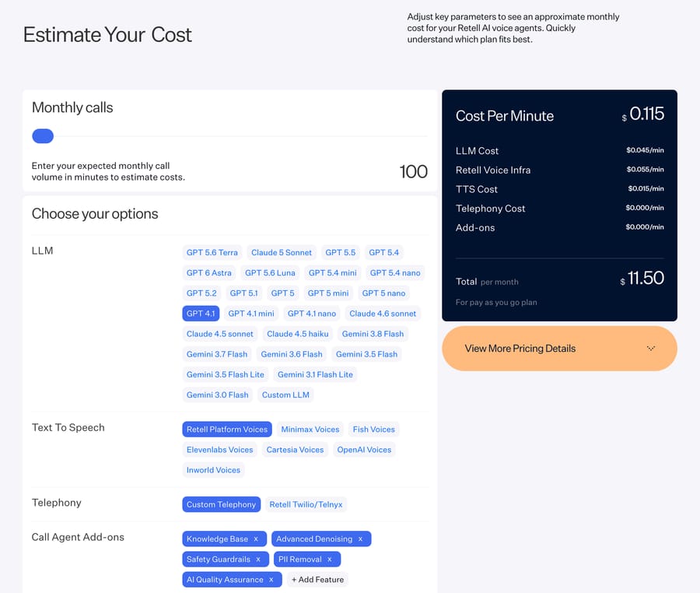Choose Gemini 3.5 Flash Lite

[x=226, y=374]
